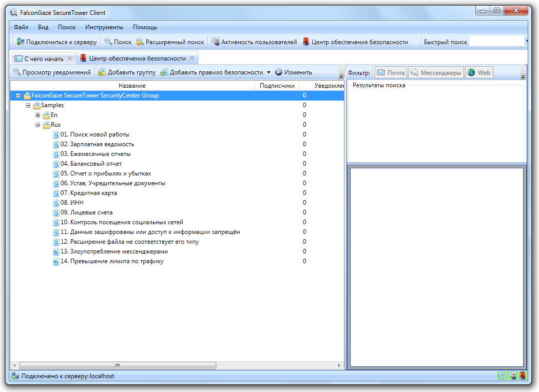The image size is (539, 392).
Task: Click chart icon of 14. Превышение лимита по трафику
Action: point(56,262)
